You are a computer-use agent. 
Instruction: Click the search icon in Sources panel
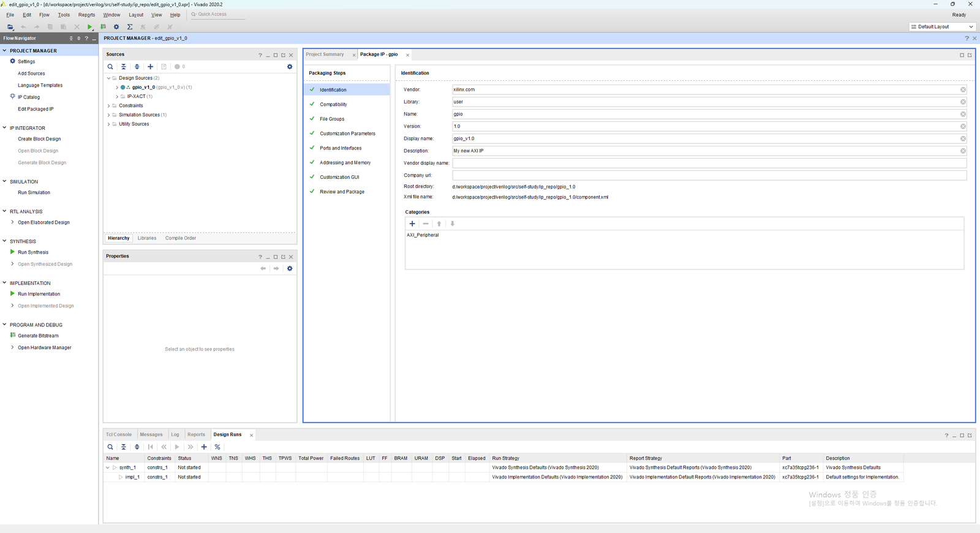[x=110, y=67]
